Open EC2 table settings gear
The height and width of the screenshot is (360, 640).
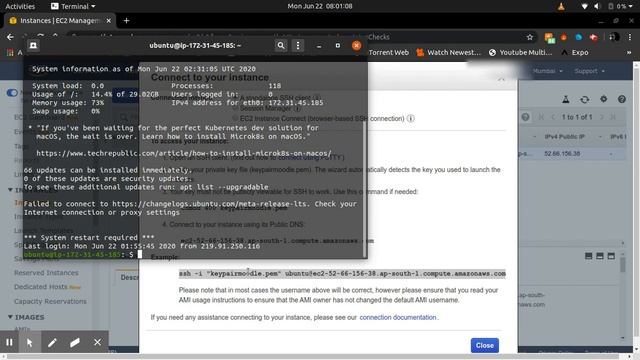click(603, 99)
